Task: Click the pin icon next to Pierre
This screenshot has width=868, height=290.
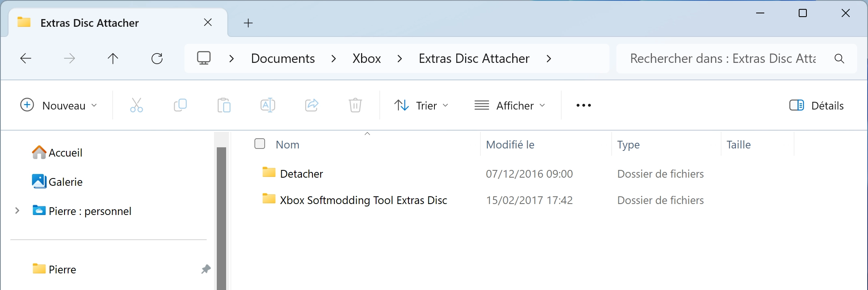Action: click(206, 269)
